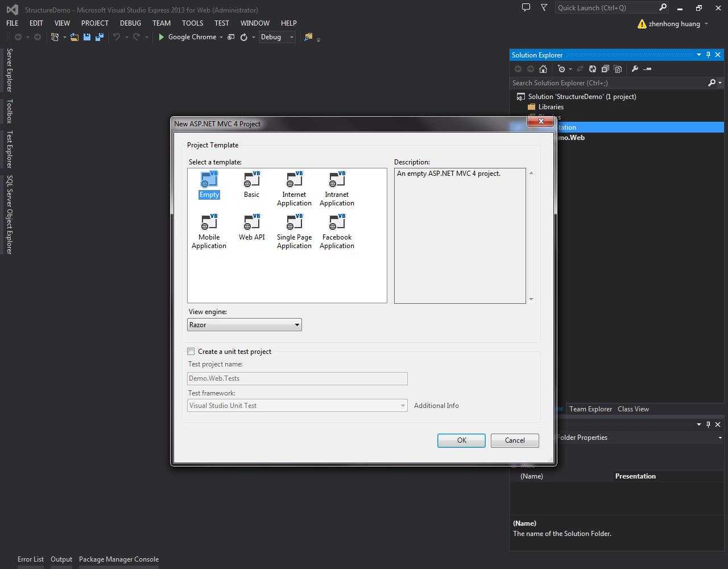Select the Libraries folder in Solution Explorer
This screenshot has width=728, height=569.
[551, 107]
